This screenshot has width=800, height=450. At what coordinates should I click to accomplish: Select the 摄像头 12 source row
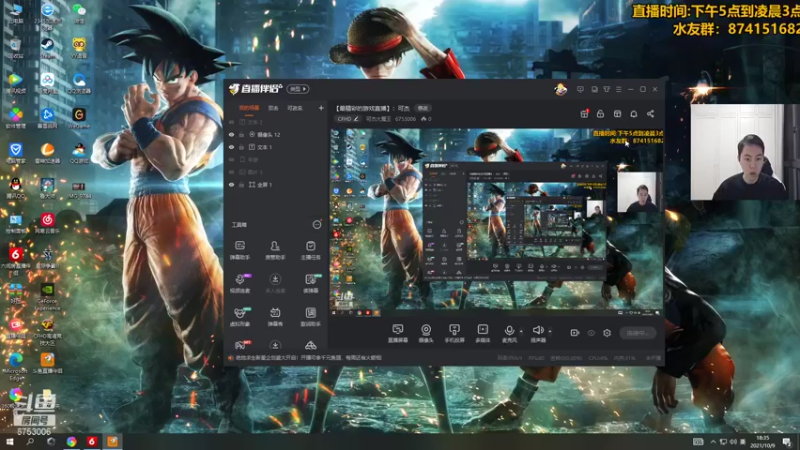point(276,135)
